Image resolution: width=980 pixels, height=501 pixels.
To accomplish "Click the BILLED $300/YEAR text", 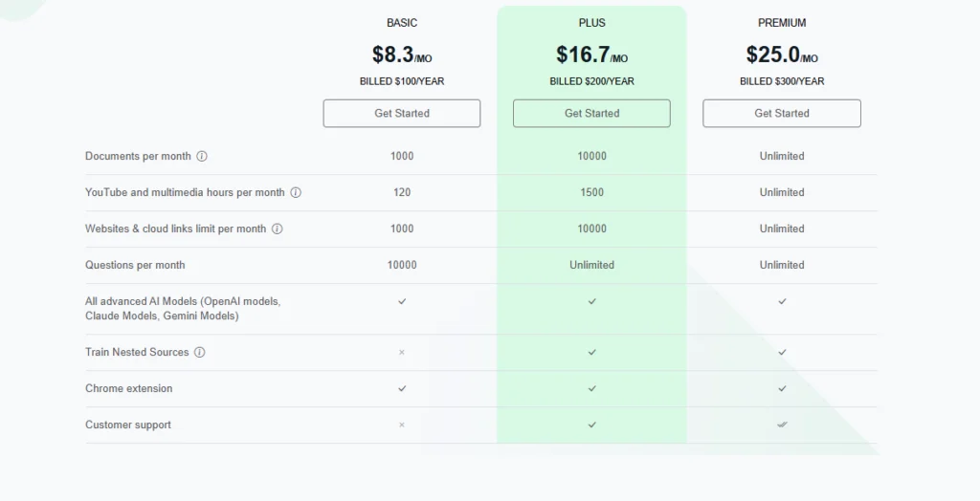I will click(782, 81).
